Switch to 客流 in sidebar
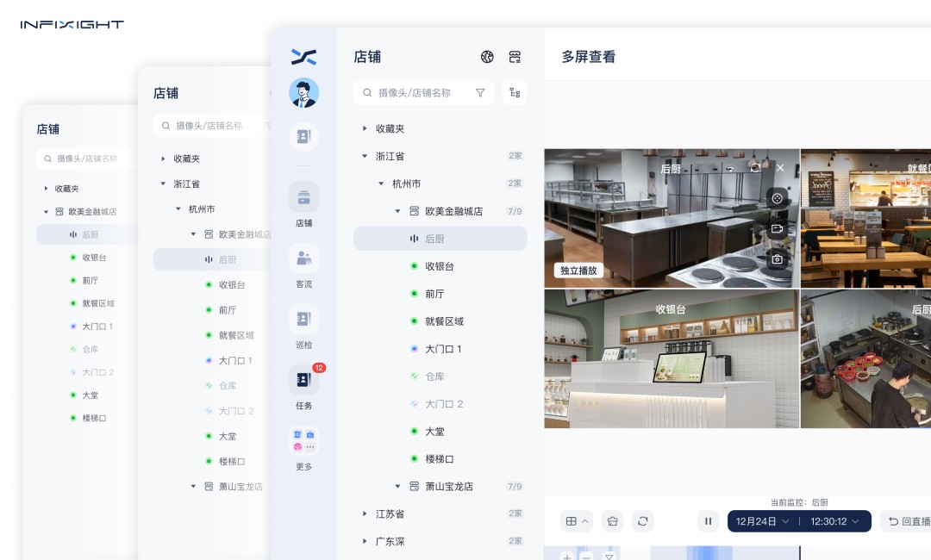931x560 pixels. tap(303, 264)
